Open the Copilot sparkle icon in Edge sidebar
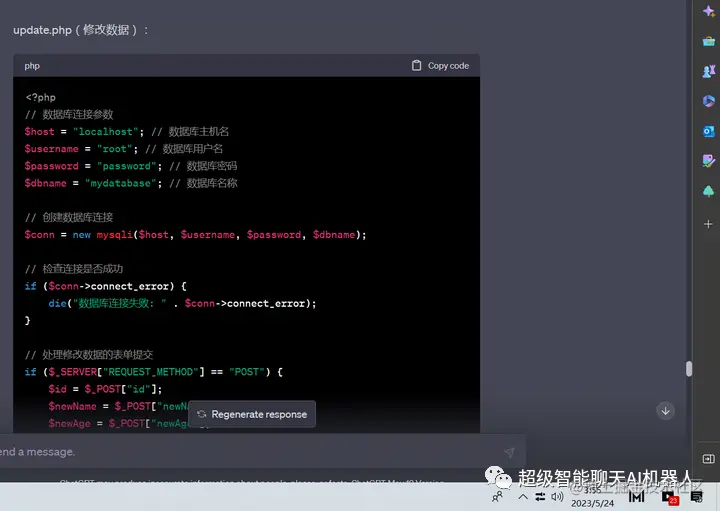The height and width of the screenshot is (511, 720). pos(709,11)
